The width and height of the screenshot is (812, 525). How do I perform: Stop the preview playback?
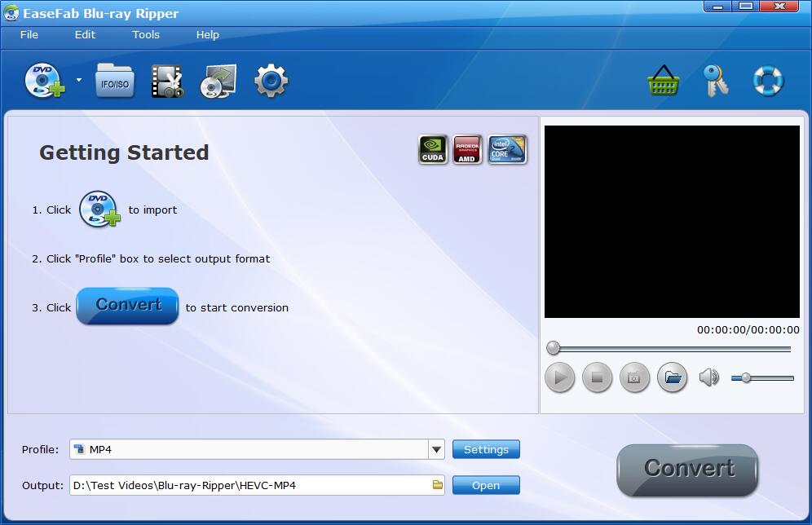coord(597,377)
